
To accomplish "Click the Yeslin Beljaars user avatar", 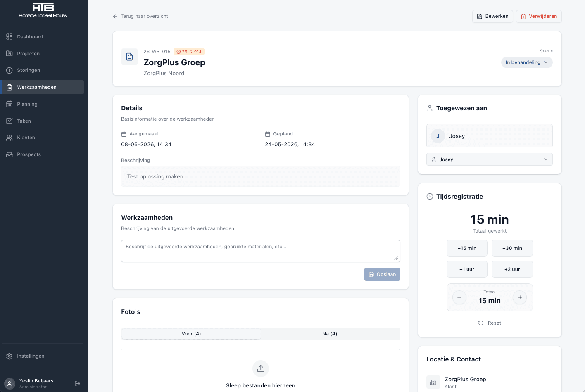I will coord(10,384).
